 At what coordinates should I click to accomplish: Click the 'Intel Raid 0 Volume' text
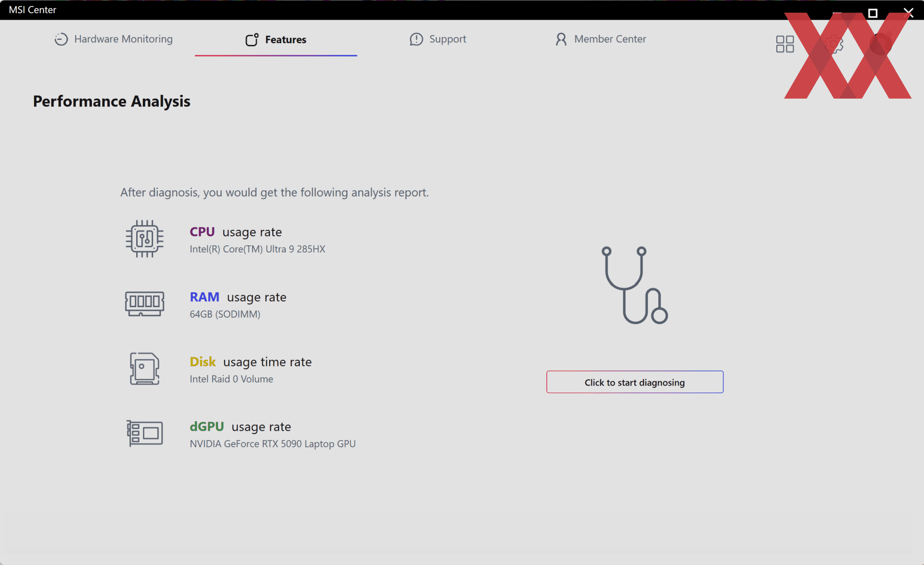pyautogui.click(x=231, y=379)
